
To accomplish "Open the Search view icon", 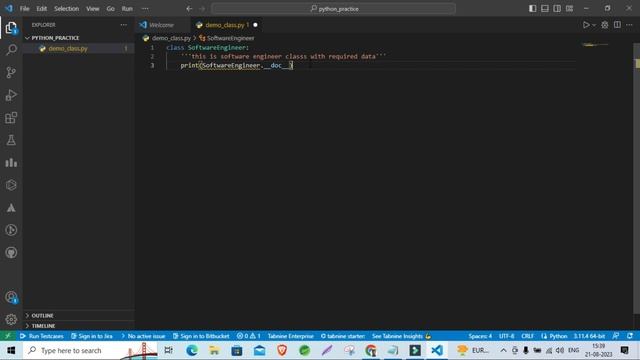I will click(11, 50).
